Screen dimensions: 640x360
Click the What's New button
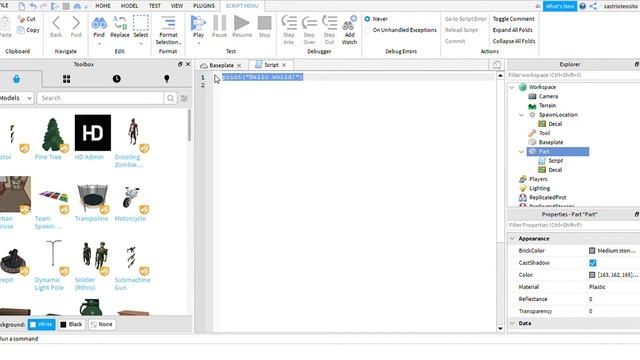[560, 6]
